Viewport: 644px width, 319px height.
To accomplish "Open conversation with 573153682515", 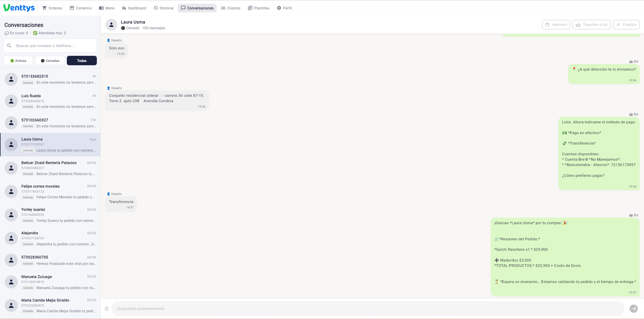I will tap(50, 79).
